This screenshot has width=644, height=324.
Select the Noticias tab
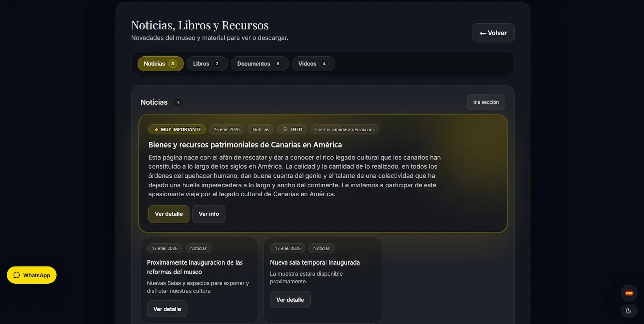pos(161,64)
